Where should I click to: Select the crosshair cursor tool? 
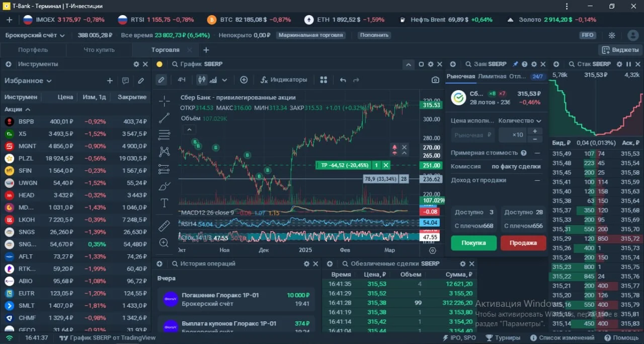pyautogui.click(x=164, y=101)
